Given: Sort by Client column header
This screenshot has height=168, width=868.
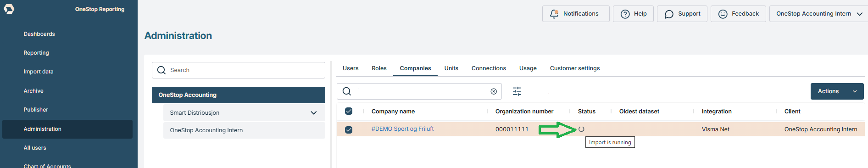Looking at the screenshot, I should pyautogui.click(x=792, y=112).
